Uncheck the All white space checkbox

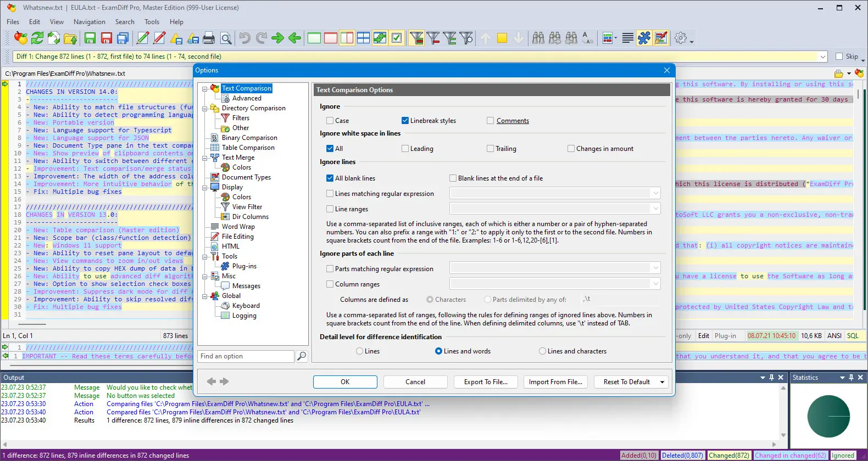(x=330, y=149)
